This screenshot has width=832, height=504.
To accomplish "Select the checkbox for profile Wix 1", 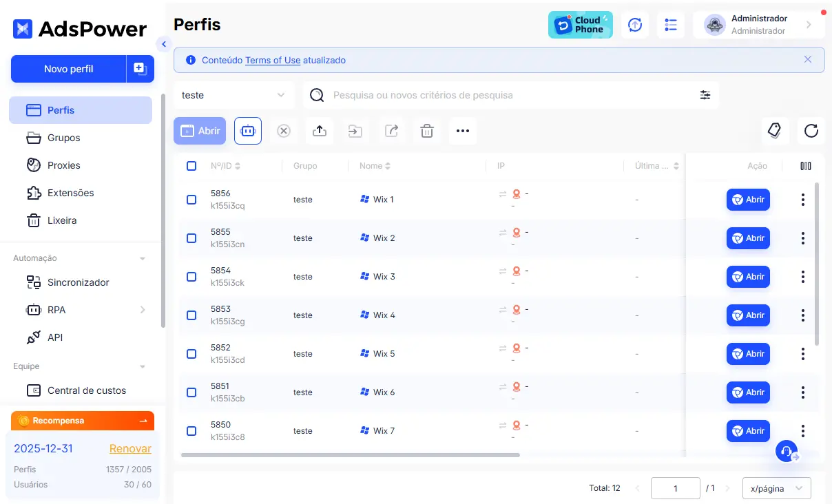I will (191, 200).
